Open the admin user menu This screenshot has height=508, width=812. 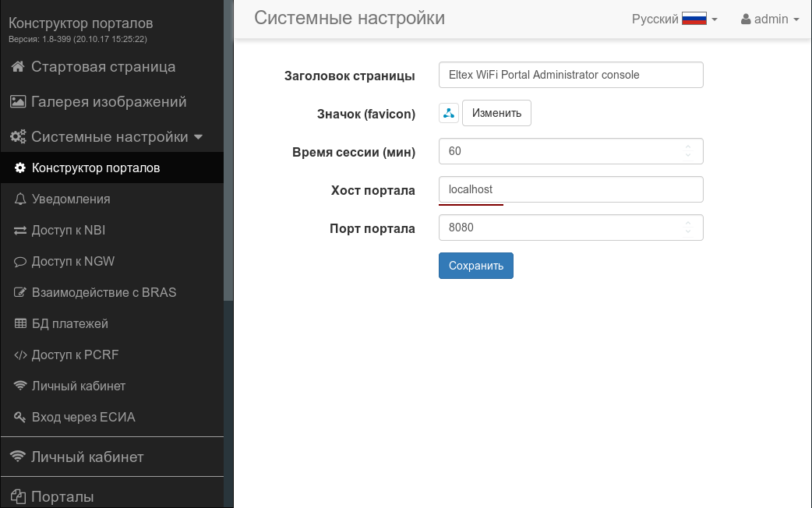click(770, 19)
